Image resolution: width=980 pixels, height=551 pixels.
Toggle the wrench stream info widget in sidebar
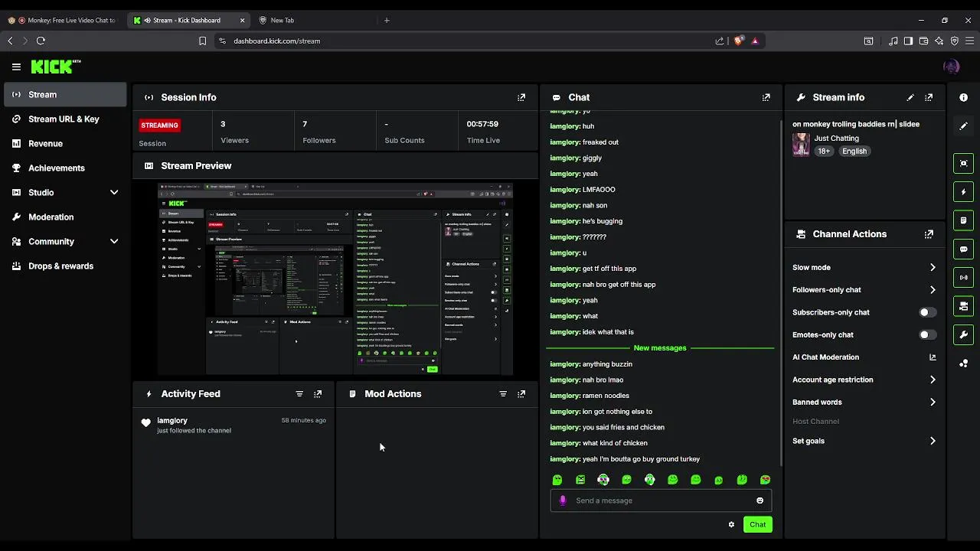(x=963, y=334)
